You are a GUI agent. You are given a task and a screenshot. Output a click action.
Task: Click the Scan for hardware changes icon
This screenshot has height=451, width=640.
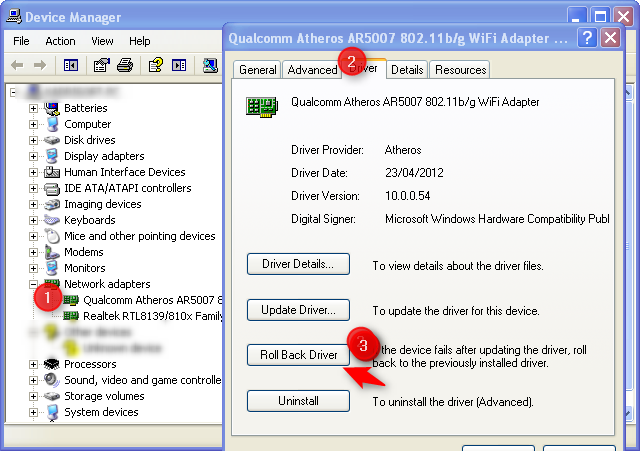210,66
